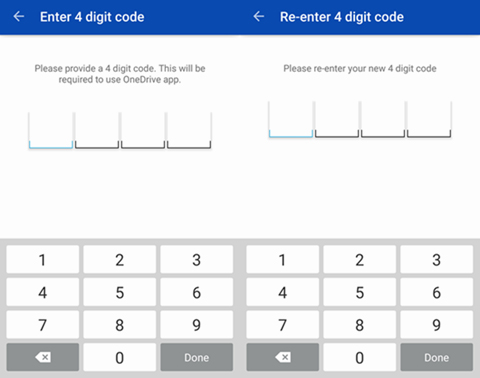Tap digit 4 on right keypad
The height and width of the screenshot is (378, 480).
tap(283, 292)
